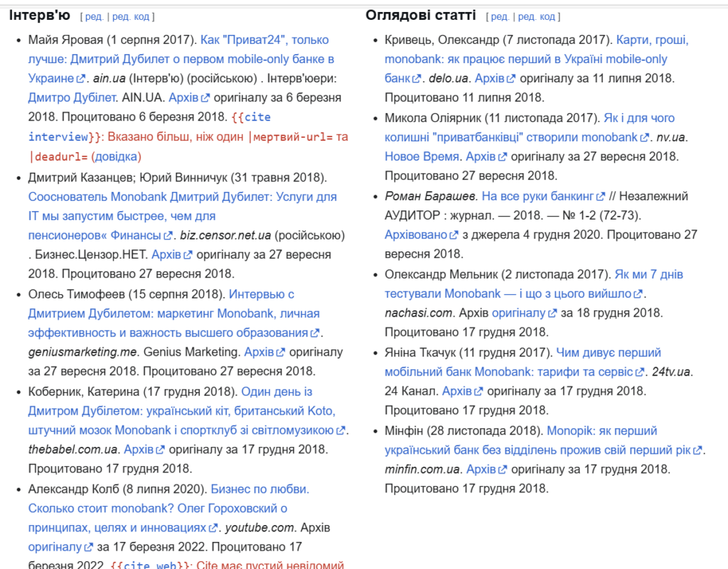Open Дмитро Дубілет interviewer link
This screenshot has width=728, height=569.
click(72, 97)
